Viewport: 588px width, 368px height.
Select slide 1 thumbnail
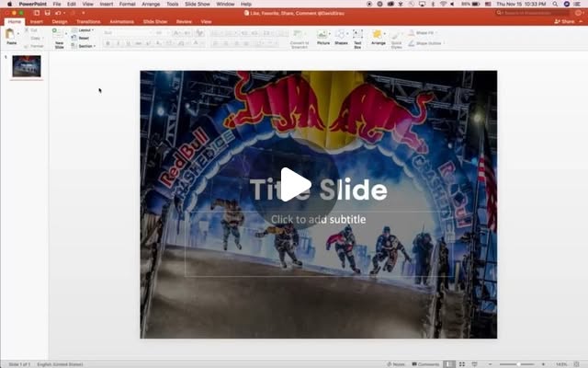pyautogui.click(x=27, y=66)
